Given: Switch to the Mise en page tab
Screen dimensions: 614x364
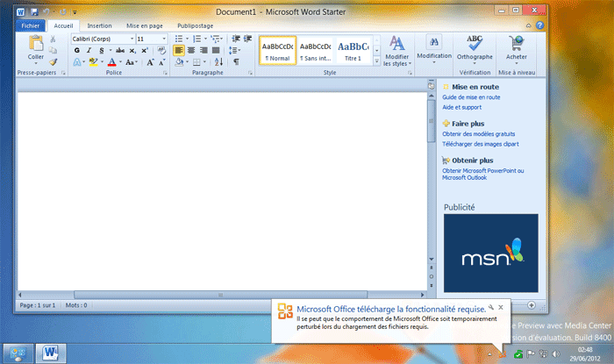Looking at the screenshot, I should pyautogui.click(x=145, y=25).
